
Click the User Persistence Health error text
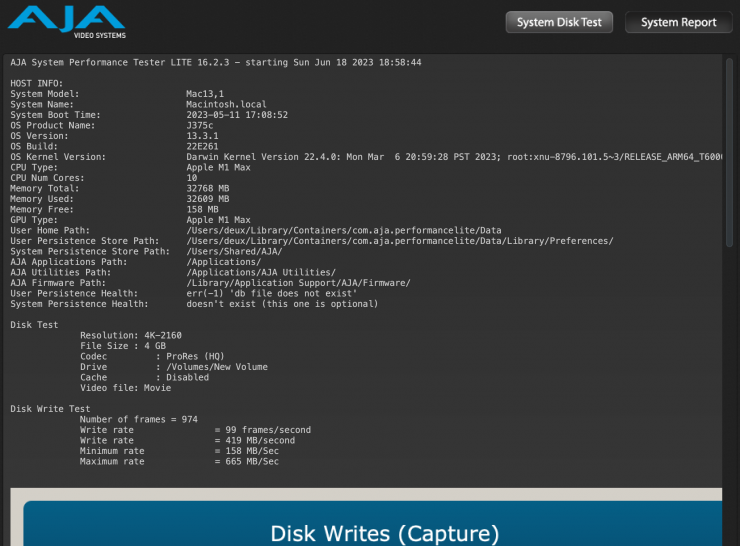(x=272, y=293)
